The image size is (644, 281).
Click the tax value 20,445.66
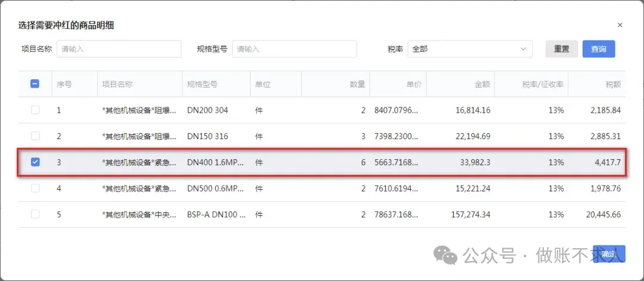(x=602, y=214)
